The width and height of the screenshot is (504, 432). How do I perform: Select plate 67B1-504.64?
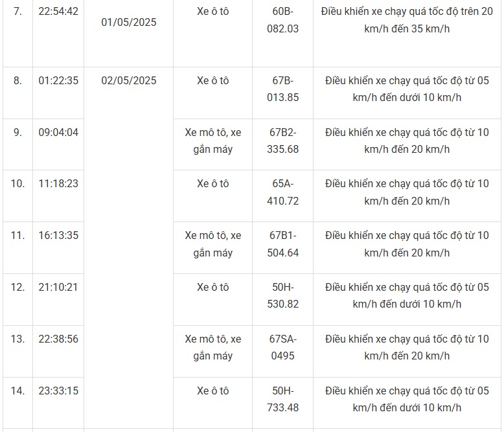point(282,244)
